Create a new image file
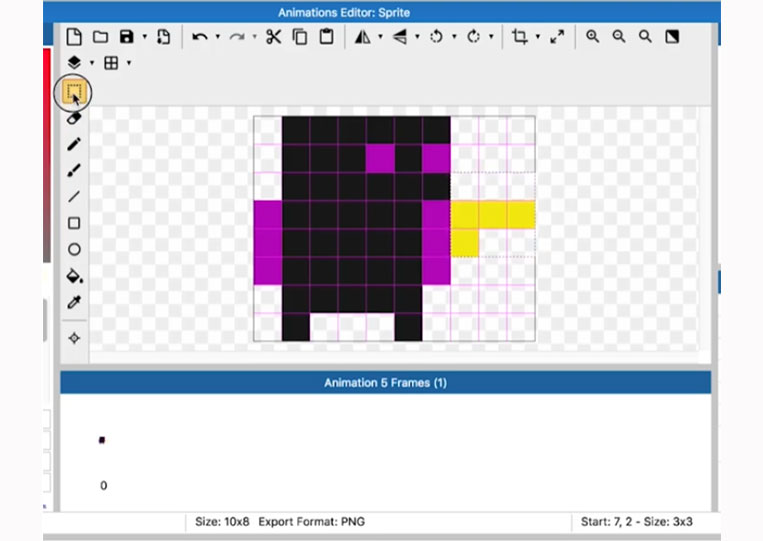 (x=74, y=36)
